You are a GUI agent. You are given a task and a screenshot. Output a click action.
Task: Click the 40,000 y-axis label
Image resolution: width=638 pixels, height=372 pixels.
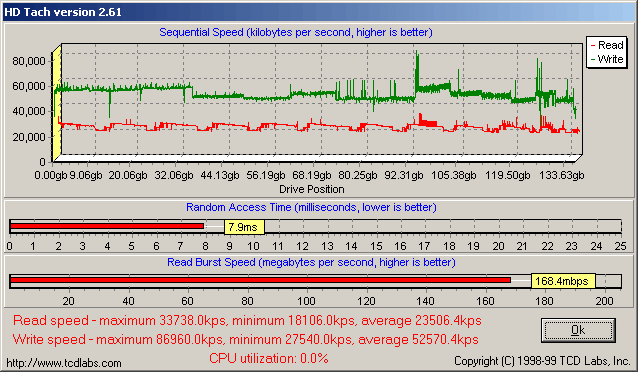tap(29, 111)
